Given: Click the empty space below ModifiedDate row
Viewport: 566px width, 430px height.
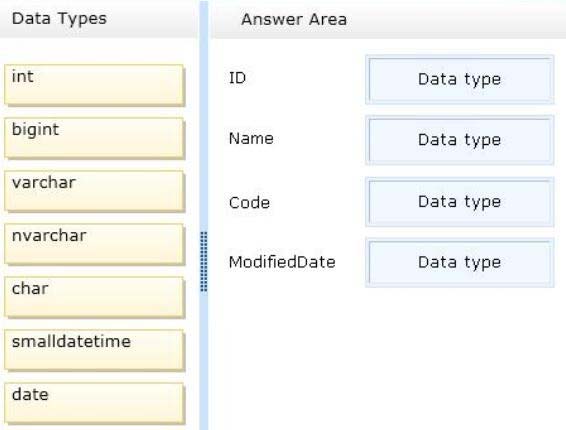Looking at the screenshot, I should (386, 357).
